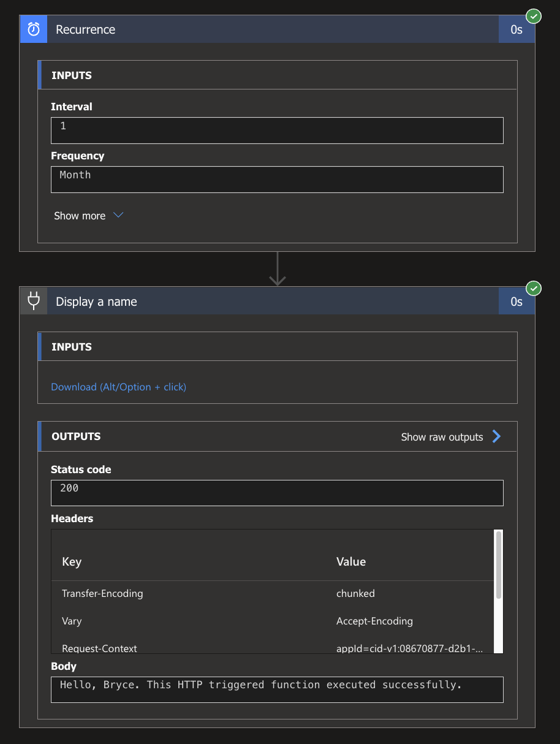Click the Show more chevron arrow

pyautogui.click(x=119, y=215)
